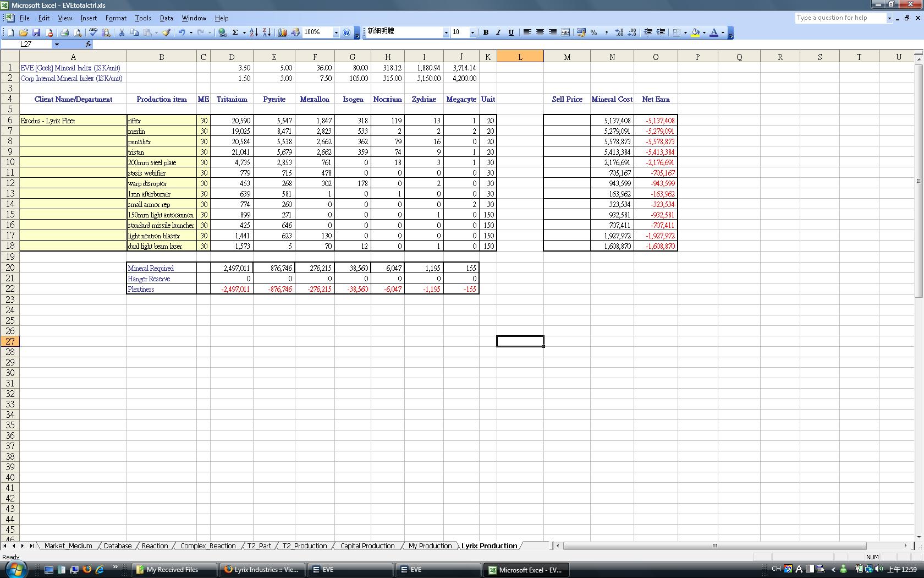924x578 pixels.
Task: Open My Received Files from the taskbar
Action: [x=174, y=570]
